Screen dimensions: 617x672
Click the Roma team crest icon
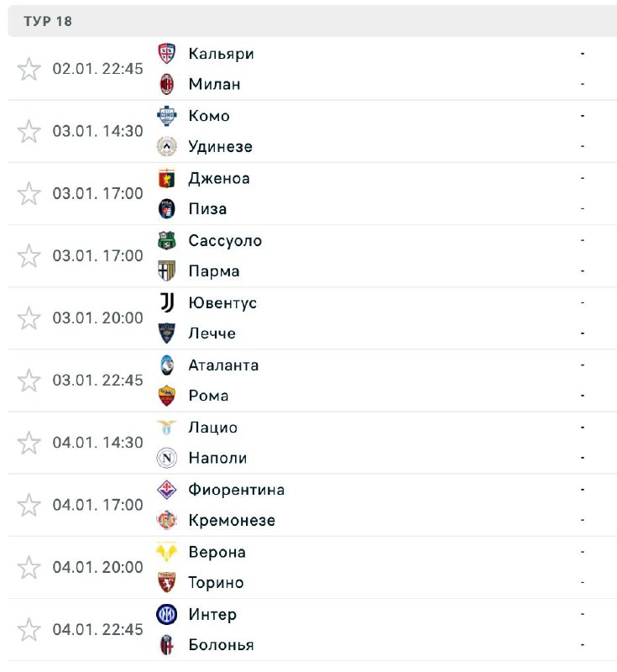167,396
